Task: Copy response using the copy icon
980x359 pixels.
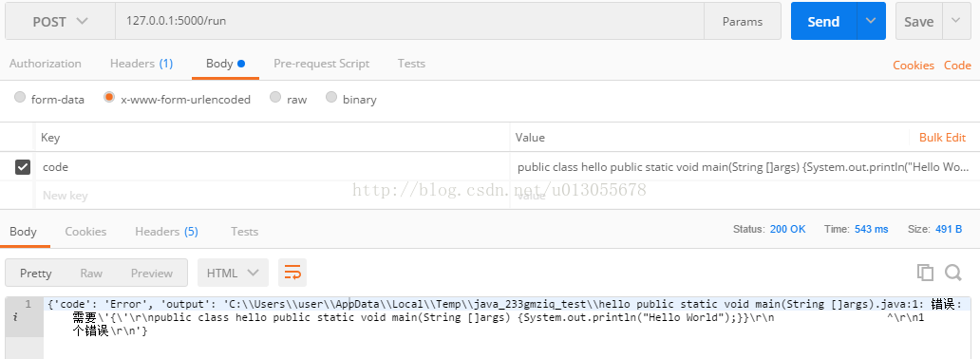Action: click(x=925, y=273)
